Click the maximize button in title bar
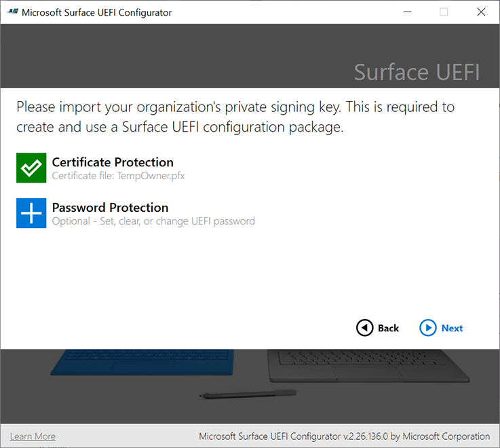Screen dimensions: 500x448 444,12
